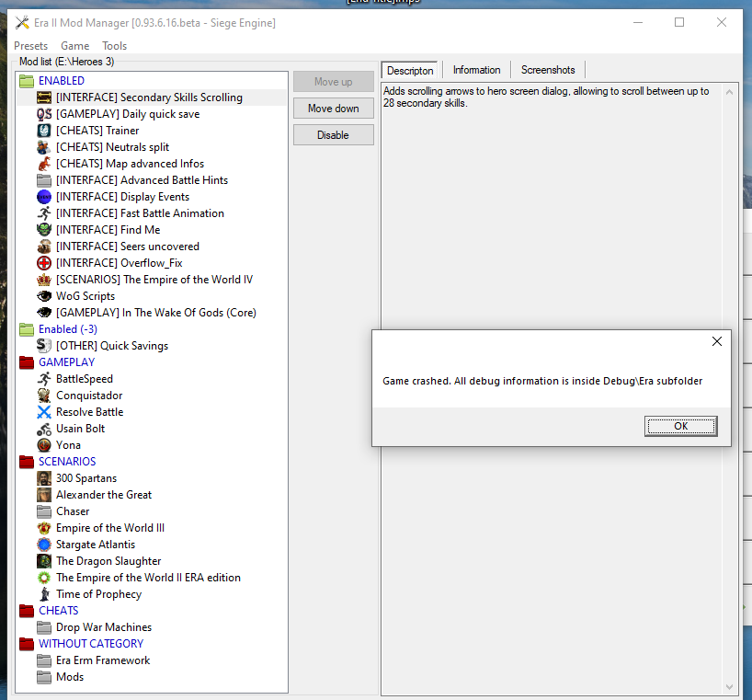The image size is (752, 700).
Task: Click the Daily quick save QS icon
Action: click(43, 114)
